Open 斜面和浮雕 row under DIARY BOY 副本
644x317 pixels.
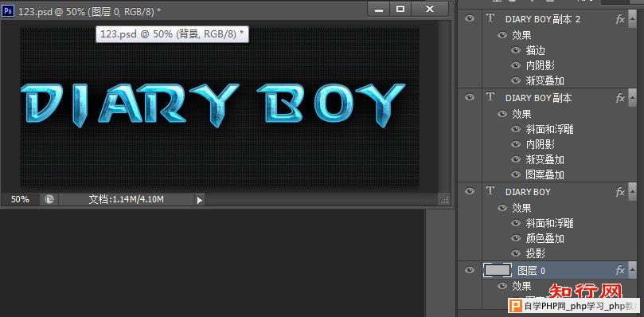pos(549,130)
